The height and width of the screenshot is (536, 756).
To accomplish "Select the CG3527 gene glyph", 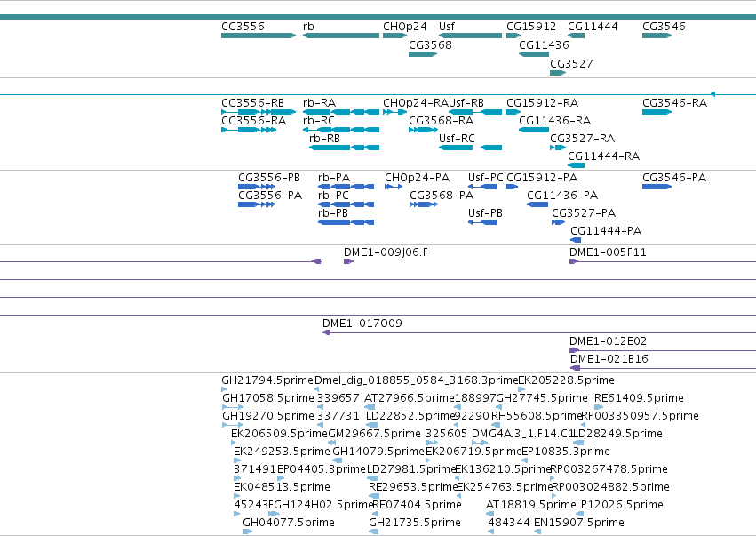I will tap(558, 73).
